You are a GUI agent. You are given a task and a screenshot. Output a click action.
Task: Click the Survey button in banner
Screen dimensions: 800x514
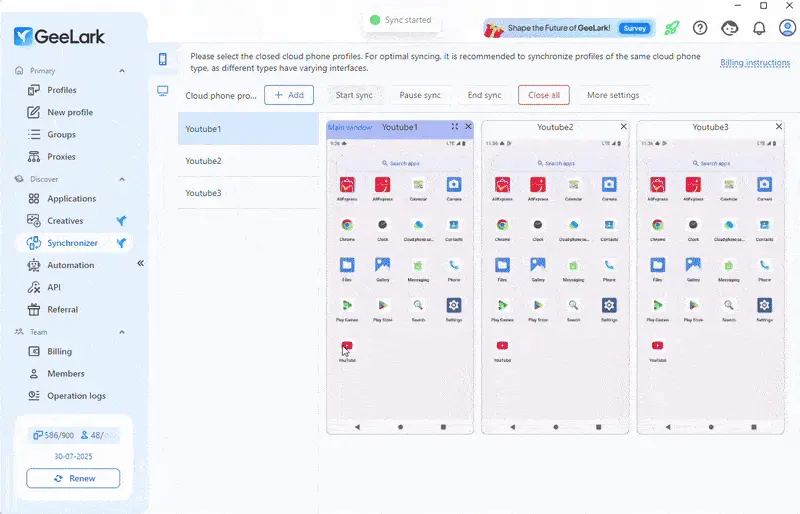point(635,28)
